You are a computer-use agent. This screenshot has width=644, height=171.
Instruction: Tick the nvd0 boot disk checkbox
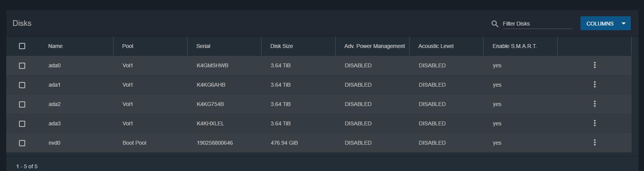[22, 143]
